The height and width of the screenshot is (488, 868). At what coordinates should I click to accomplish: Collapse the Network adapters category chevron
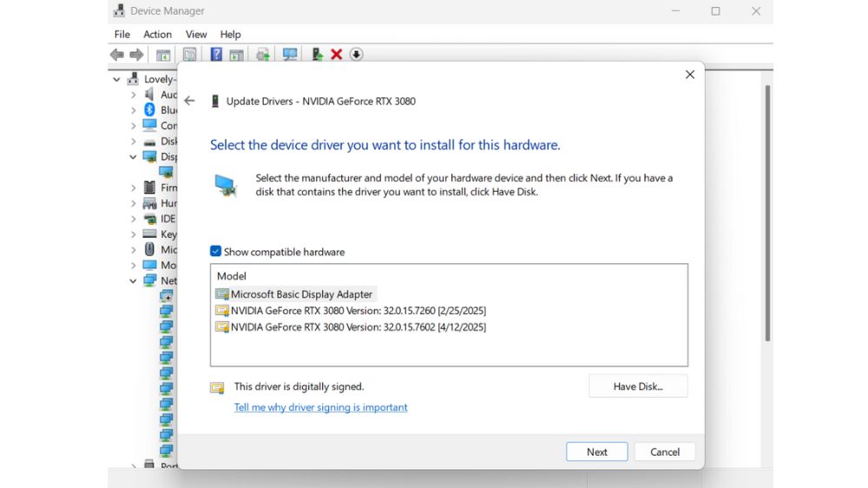tap(133, 280)
